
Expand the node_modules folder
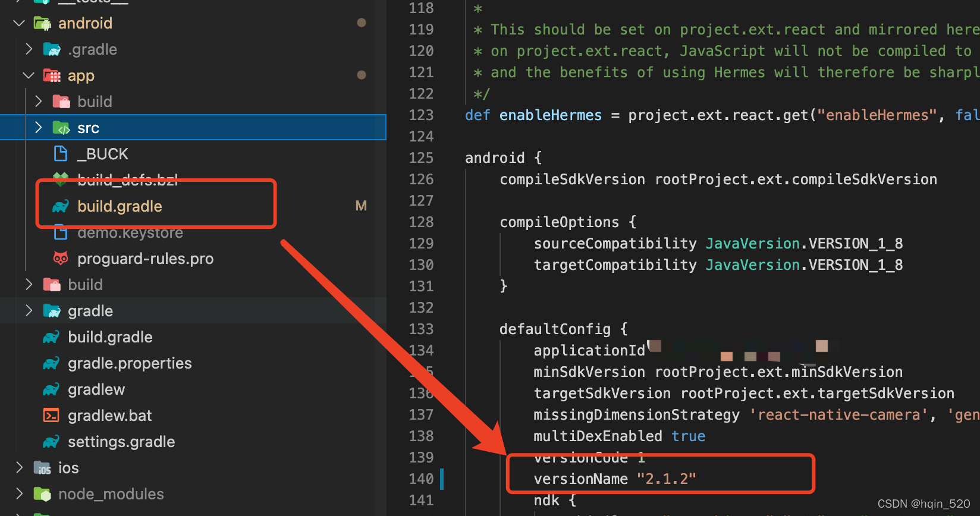19,494
